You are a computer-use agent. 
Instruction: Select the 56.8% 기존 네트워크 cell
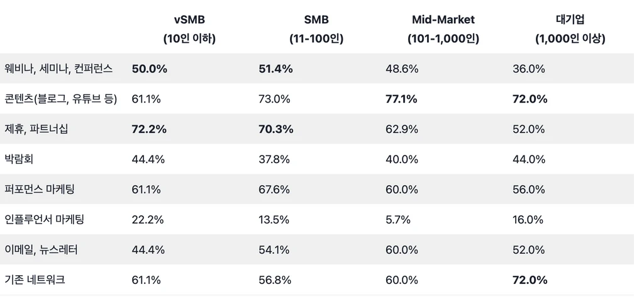pyautogui.click(x=274, y=280)
